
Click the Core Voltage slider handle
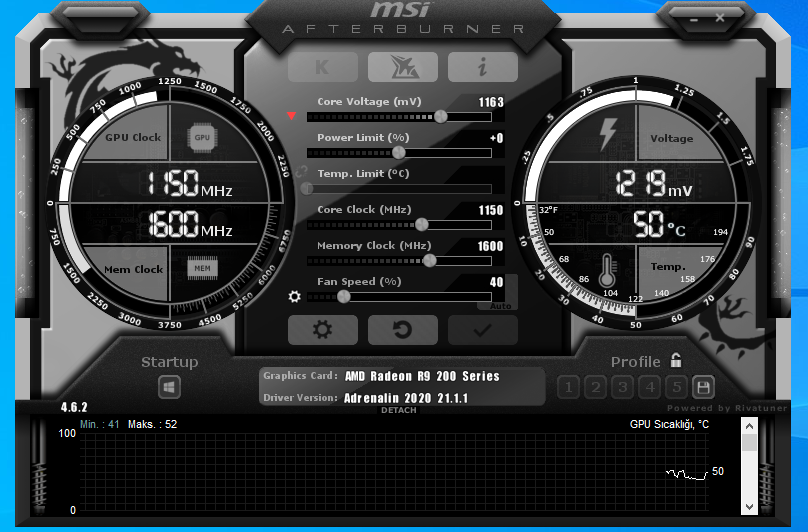coord(441,117)
